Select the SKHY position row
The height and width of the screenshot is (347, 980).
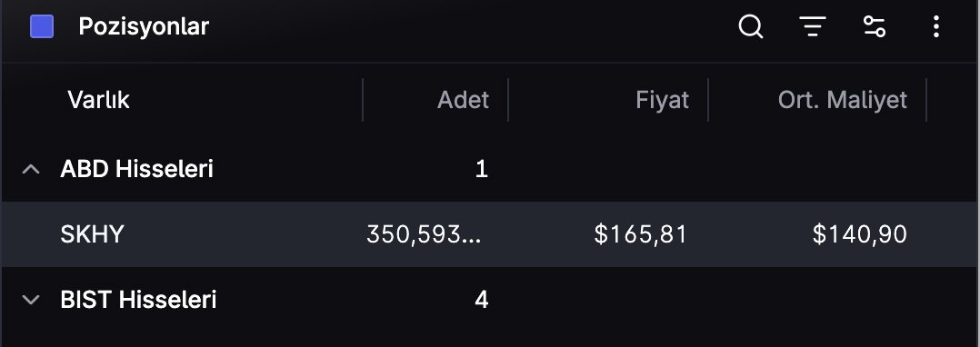490,234
